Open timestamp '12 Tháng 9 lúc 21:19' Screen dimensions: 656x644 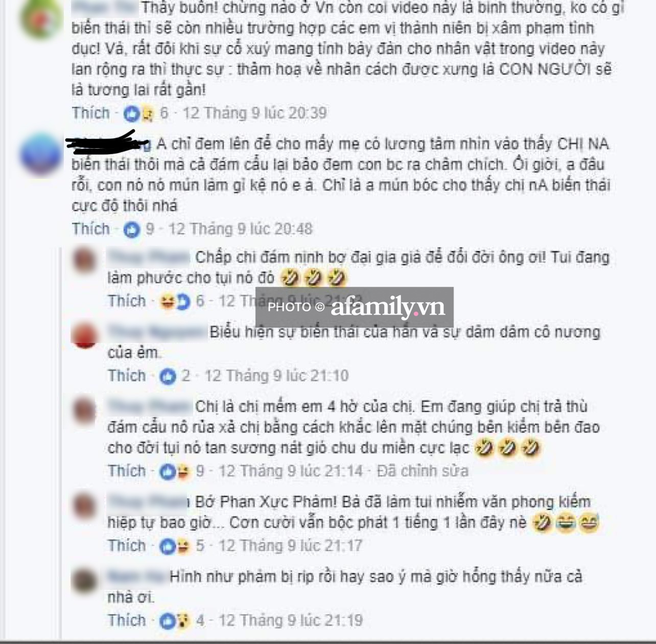pyautogui.click(x=291, y=620)
